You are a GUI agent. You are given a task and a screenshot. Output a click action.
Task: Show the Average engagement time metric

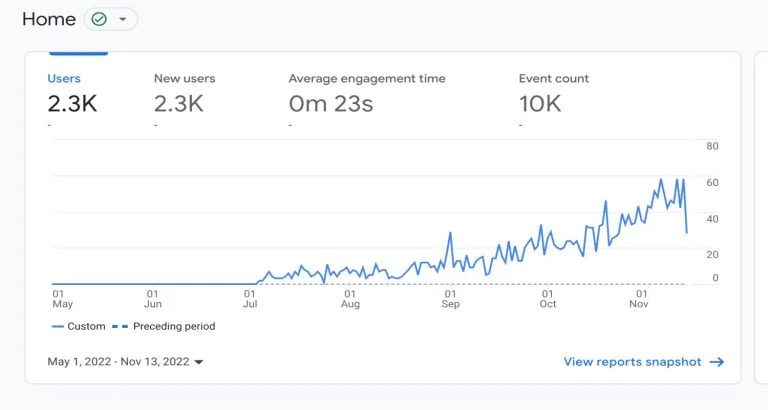pos(367,78)
